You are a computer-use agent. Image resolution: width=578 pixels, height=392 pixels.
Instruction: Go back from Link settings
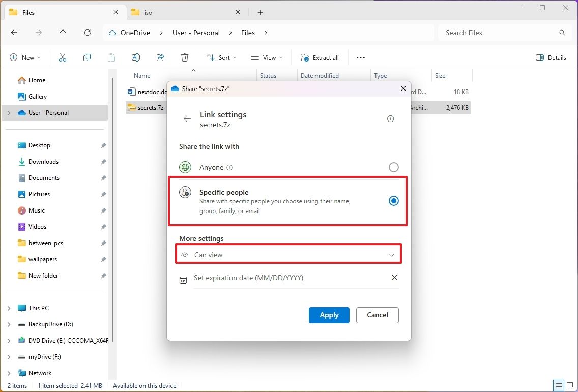click(187, 118)
